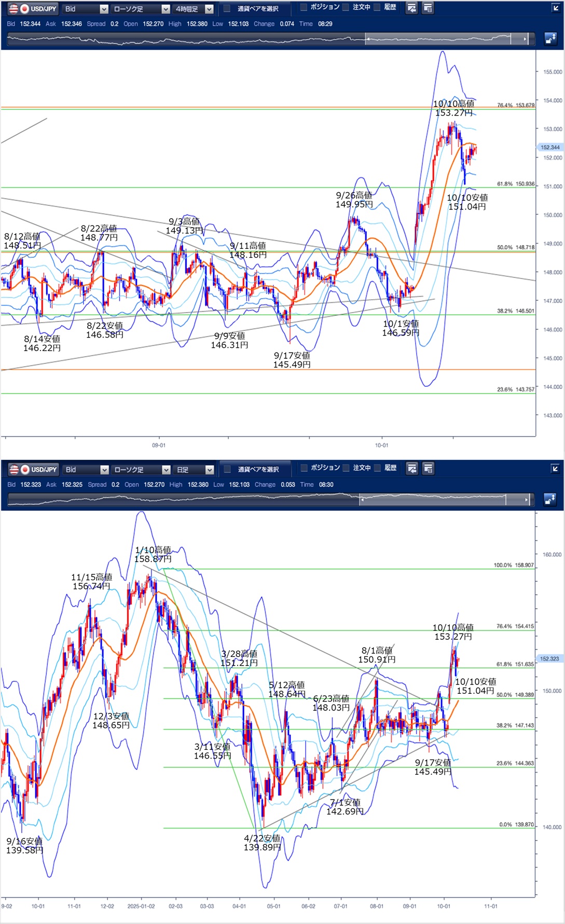Click the list panel icon in the 4時間足 chart toolbar

pyautogui.click(x=428, y=8)
